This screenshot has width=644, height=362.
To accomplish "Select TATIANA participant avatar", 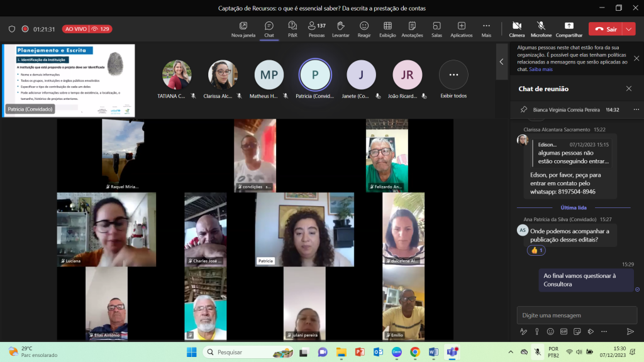I will (x=177, y=75).
